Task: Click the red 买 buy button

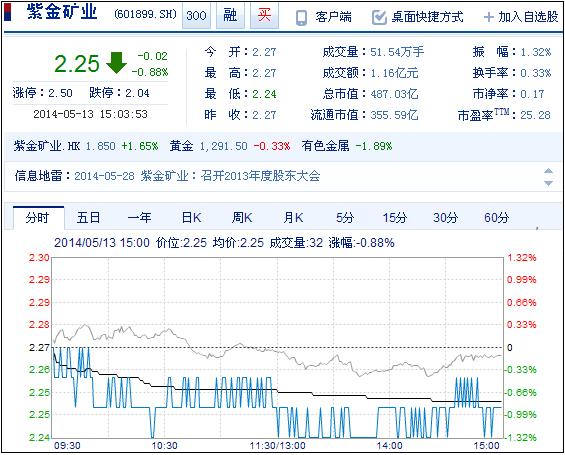Action: (264, 15)
